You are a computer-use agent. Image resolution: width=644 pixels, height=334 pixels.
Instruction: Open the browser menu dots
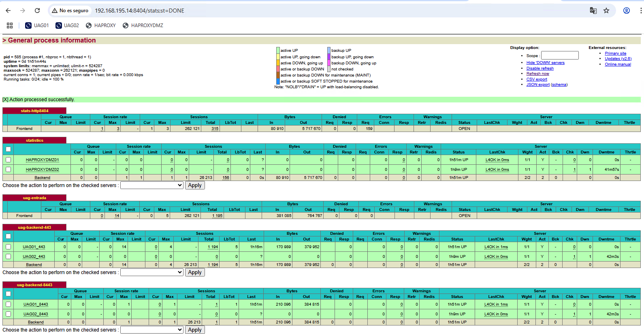(641, 11)
